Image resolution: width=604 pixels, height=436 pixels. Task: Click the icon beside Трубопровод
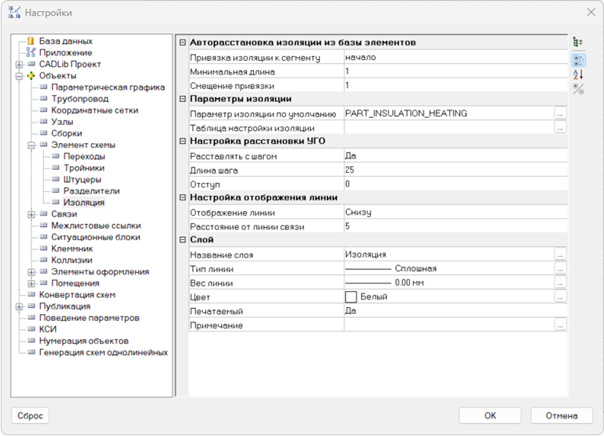(x=44, y=99)
